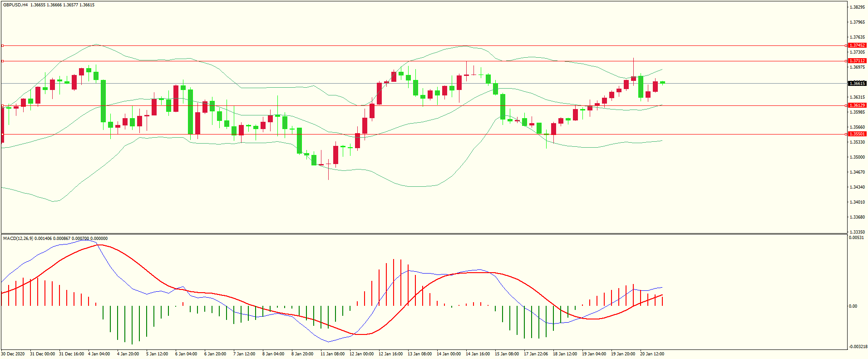The image size is (868, 359).
Task: Click the 1.35000 price axis value
Action: click(857, 157)
